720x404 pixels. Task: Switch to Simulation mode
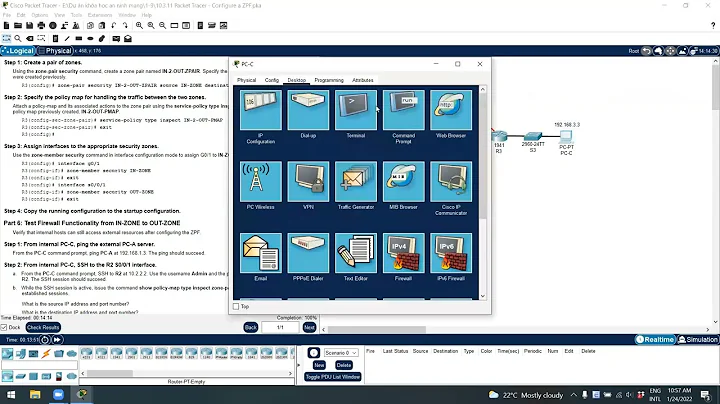(698, 340)
